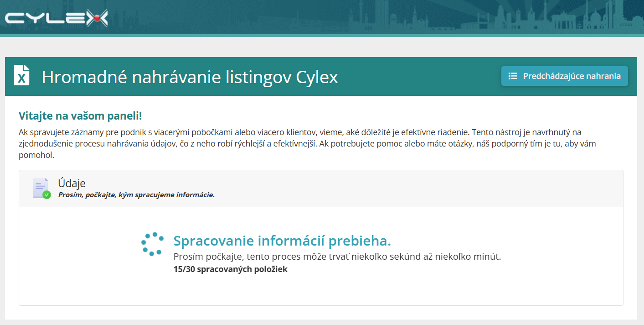This screenshot has width=644, height=325.
Task: Click the loading spinner icon
Action: (x=152, y=244)
